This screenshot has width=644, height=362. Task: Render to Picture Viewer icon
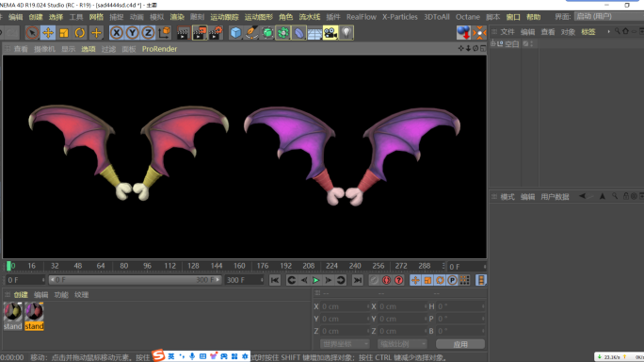[x=200, y=33]
